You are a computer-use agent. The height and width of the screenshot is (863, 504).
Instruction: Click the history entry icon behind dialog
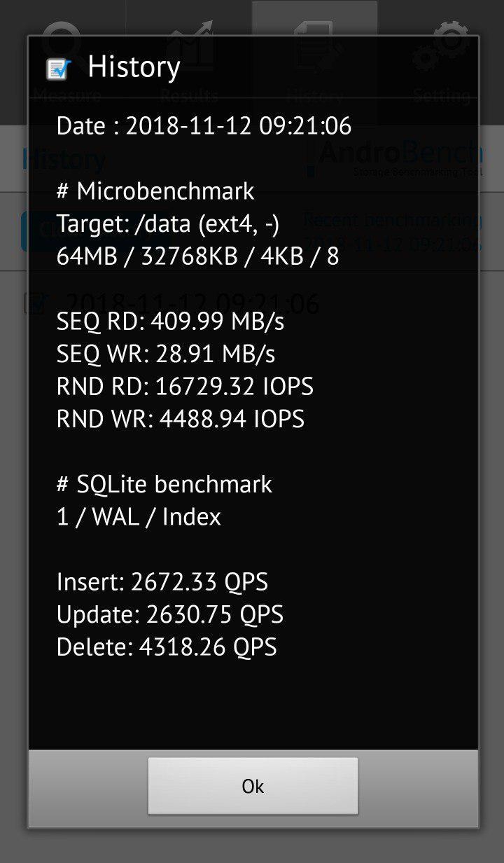(31, 303)
